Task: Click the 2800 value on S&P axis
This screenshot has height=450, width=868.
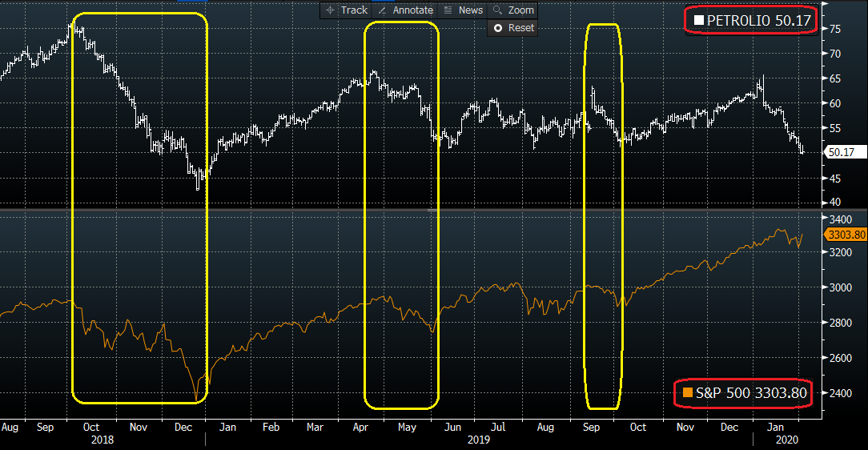Action: pyautogui.click(x=841, y=323)
